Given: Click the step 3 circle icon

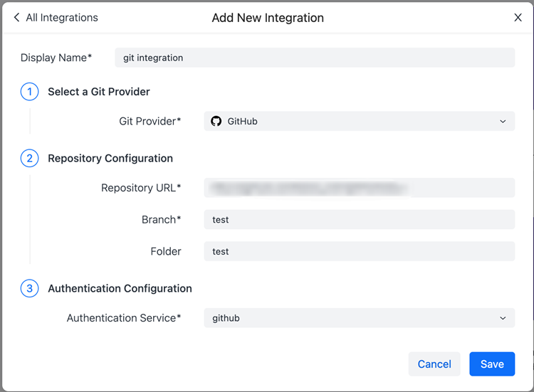Looking at the screenshot, I should tap(29, 288).
